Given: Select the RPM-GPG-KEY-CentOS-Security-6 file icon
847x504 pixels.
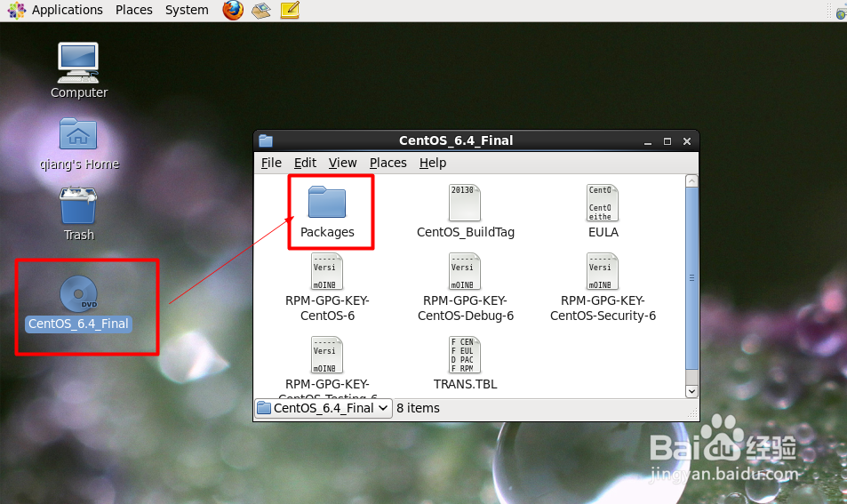Looking at the screenshot, I should click(603, 271).
